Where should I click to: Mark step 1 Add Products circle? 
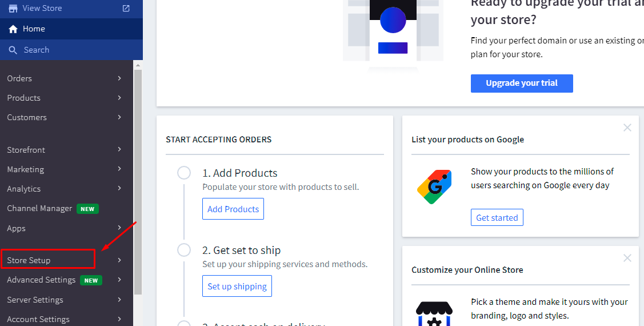click(x=184, y=173)
